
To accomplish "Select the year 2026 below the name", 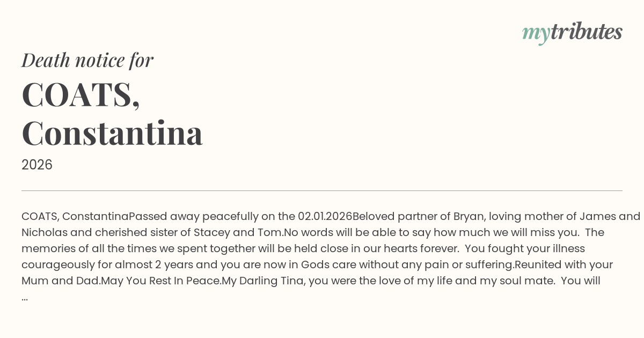I will 37,165.
